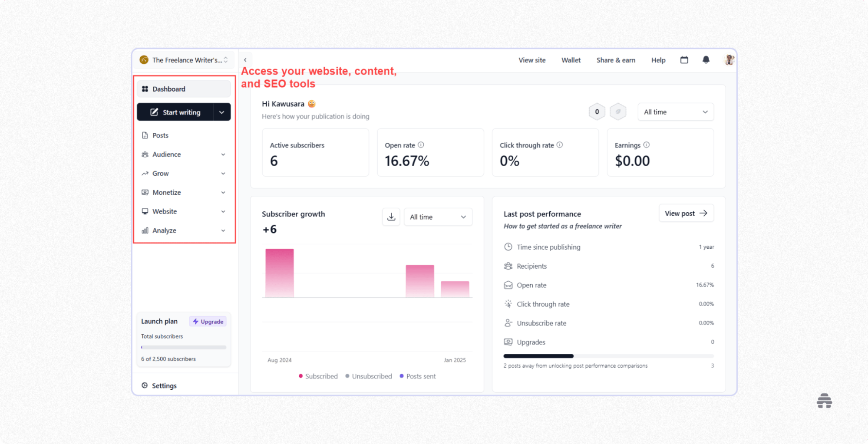868x444 pixels.
Task: Click the Posts document icon in sidebar
Action: point(145,135)
